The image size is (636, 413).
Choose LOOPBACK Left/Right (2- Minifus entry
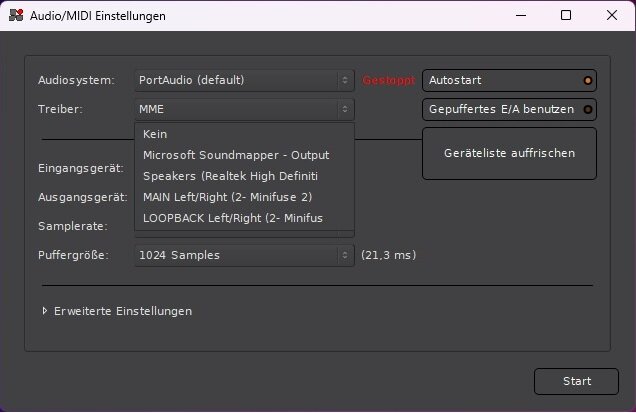245,218
